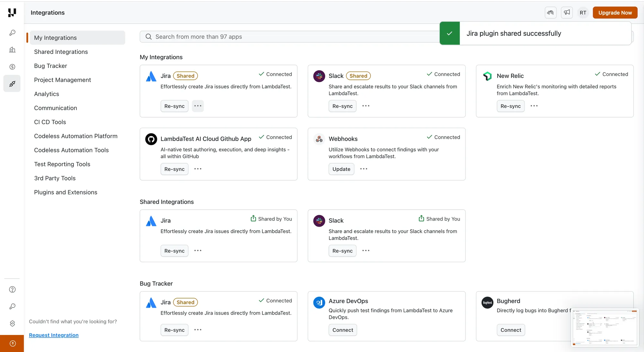Re-sync Jira in Shared Integrations

pyautogui.click(x=174, y=251)
